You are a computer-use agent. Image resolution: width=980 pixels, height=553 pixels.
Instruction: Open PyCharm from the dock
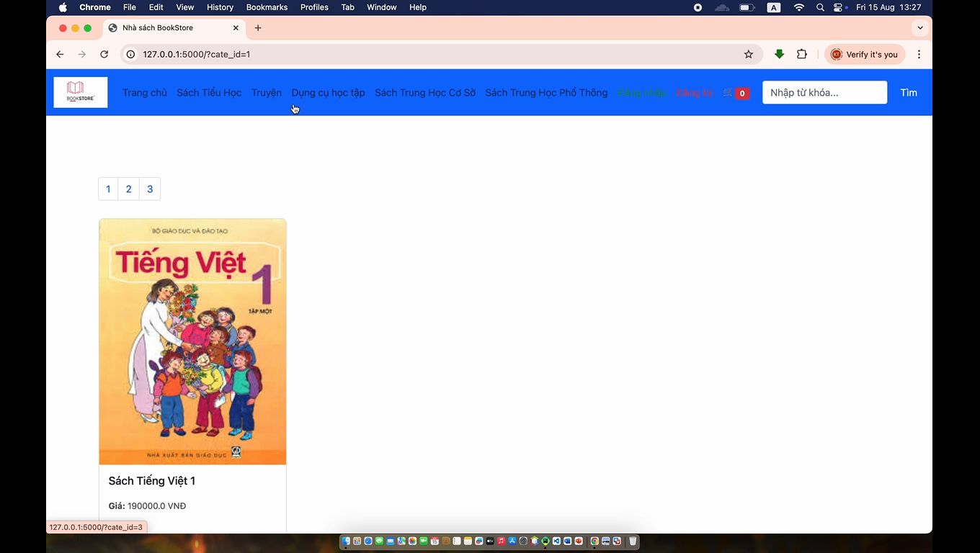click(545, 541)
